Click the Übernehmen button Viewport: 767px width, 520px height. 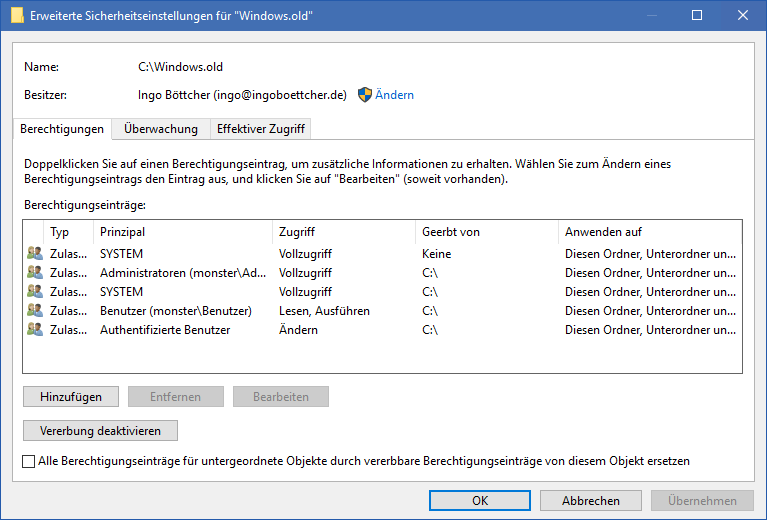point(702,500)
